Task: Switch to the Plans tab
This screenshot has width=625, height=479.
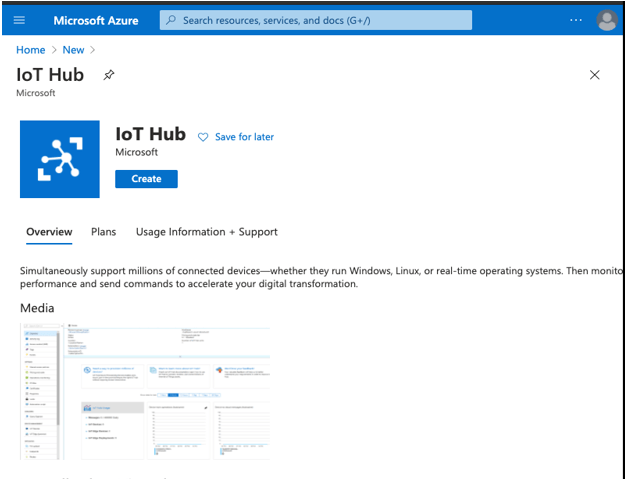Action: (x=104, y=232)
